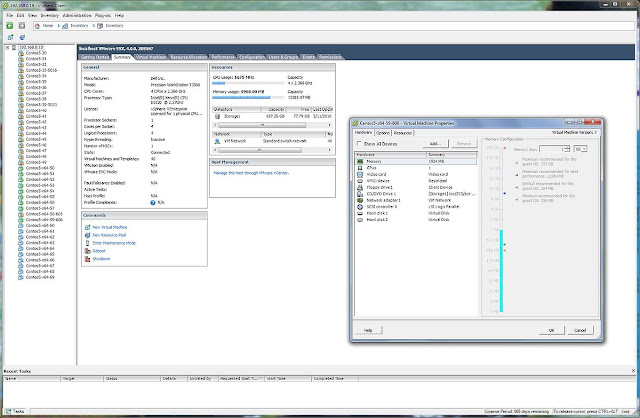Click the second toolbar icon below navigation arrows
This screenshot has height=418, width=640.
point(22,37)
